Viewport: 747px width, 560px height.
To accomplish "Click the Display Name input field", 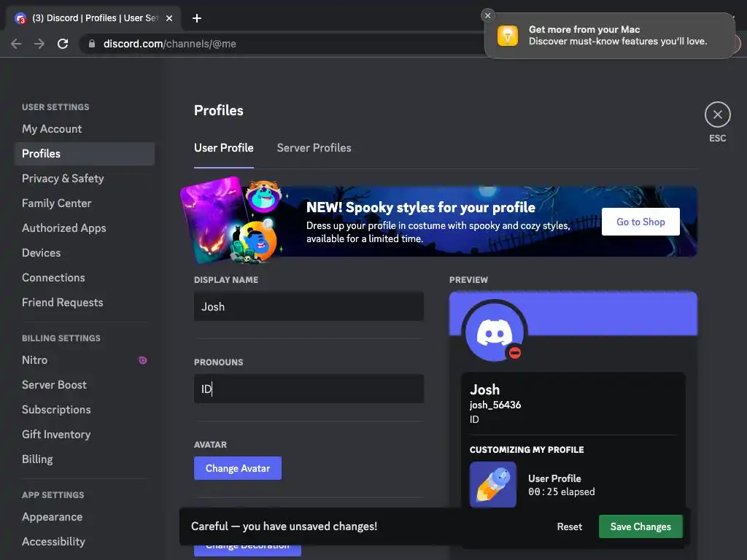I will tap(309, 307).
